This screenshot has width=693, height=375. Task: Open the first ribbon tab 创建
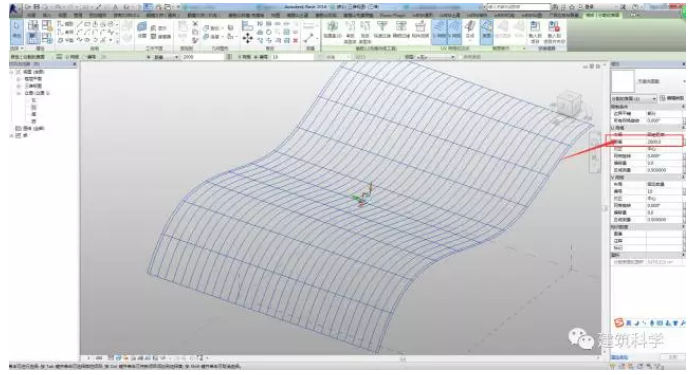coord(31,15)
